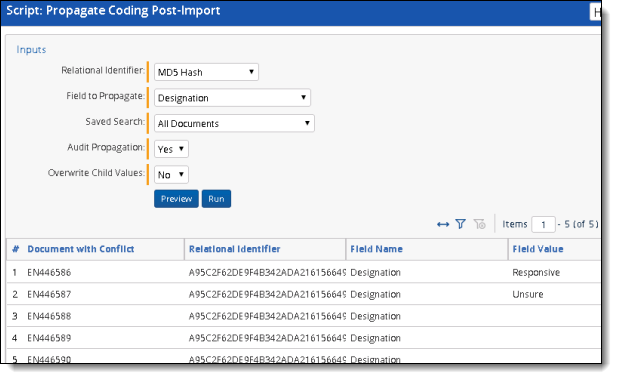Select document EN446586 cell
617x379 pixels.
point(49,272)
